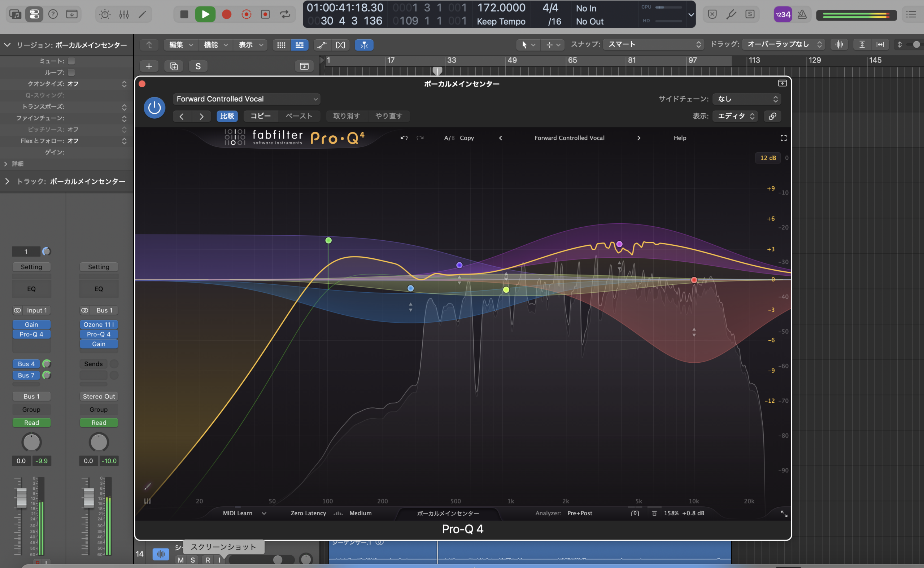Click the purple 1234 count-in button
Screen dimensions: 924x568
pyautogui.click(x=783, y=14)
